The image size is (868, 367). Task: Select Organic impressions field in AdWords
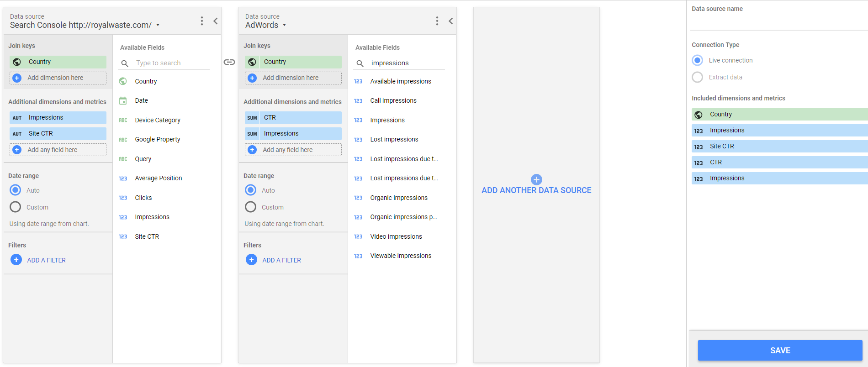tap(399, 198)
